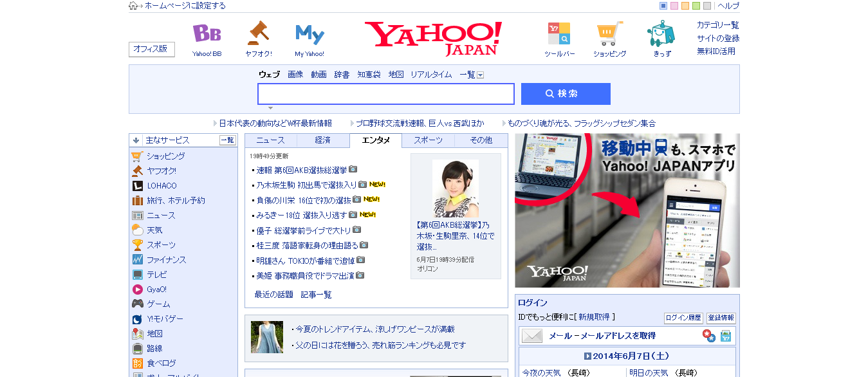Open the My Yahoo! icon
This screenshot has height=377, width=868.
coord(309,34)
